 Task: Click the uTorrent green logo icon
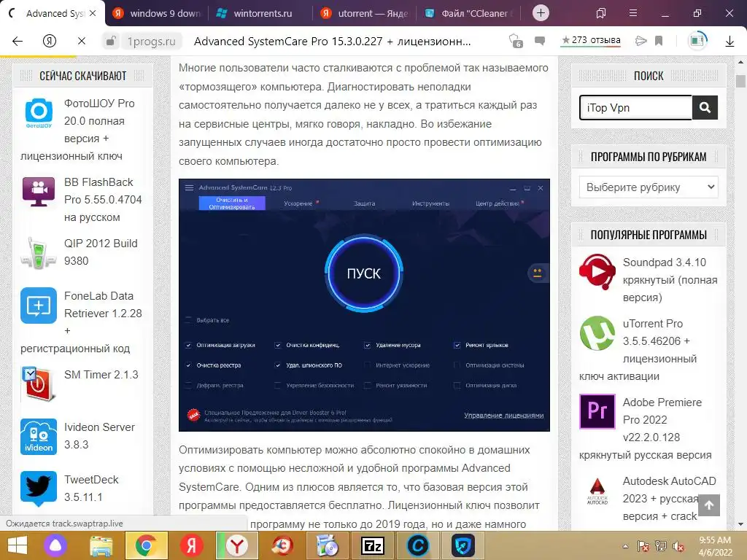point(597,333)
